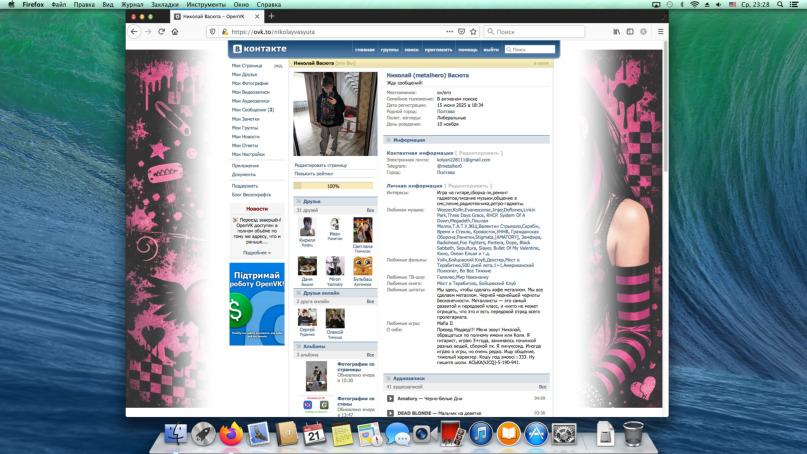The image size is (807, 454).
Task: Play the Amatory track in audio list
Action: click(390, 398)
